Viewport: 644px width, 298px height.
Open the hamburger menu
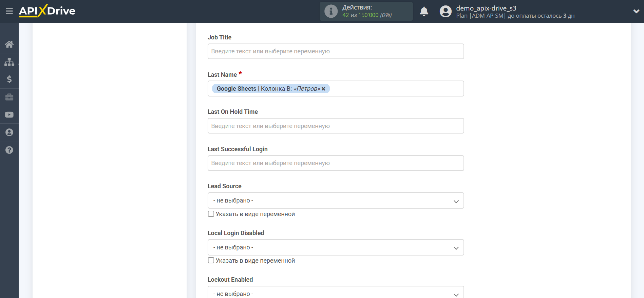(x=9, y=11)
